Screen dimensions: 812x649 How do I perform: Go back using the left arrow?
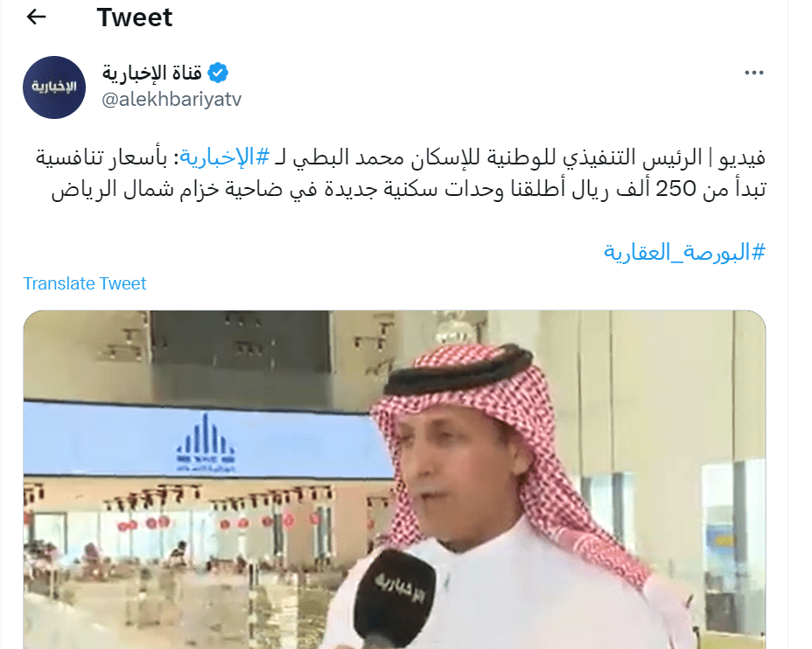pyautogui.click(x=36, y=17)
